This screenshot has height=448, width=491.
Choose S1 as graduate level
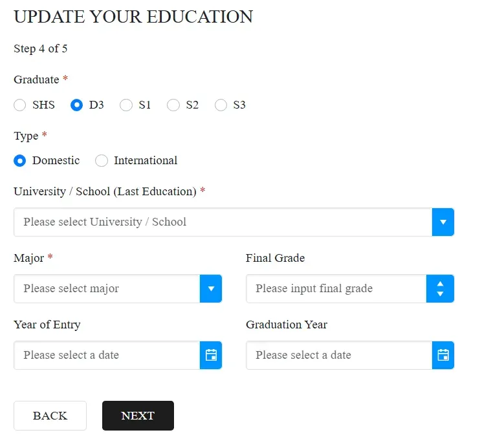tap(126, 105)
